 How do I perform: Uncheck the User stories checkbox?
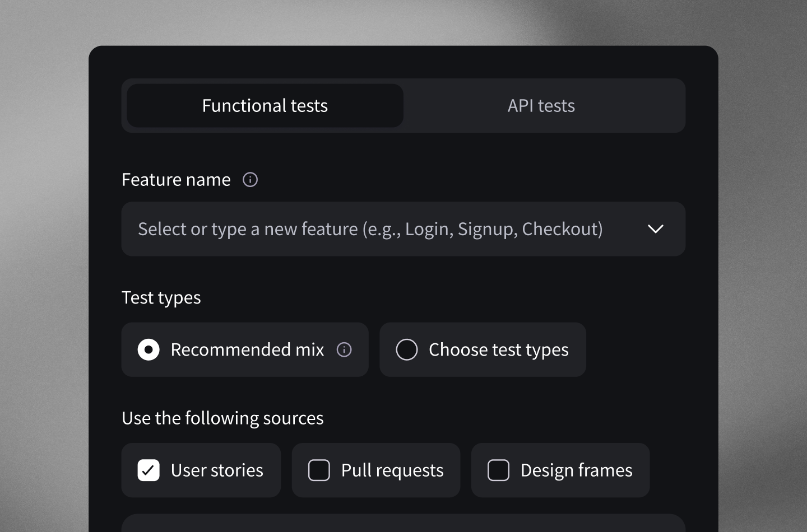coord(149,470)
